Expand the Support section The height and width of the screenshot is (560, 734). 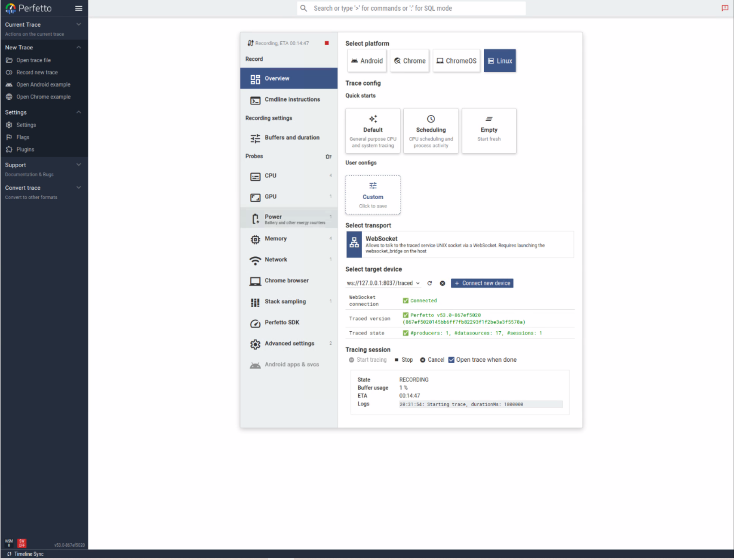pos(79,165)
